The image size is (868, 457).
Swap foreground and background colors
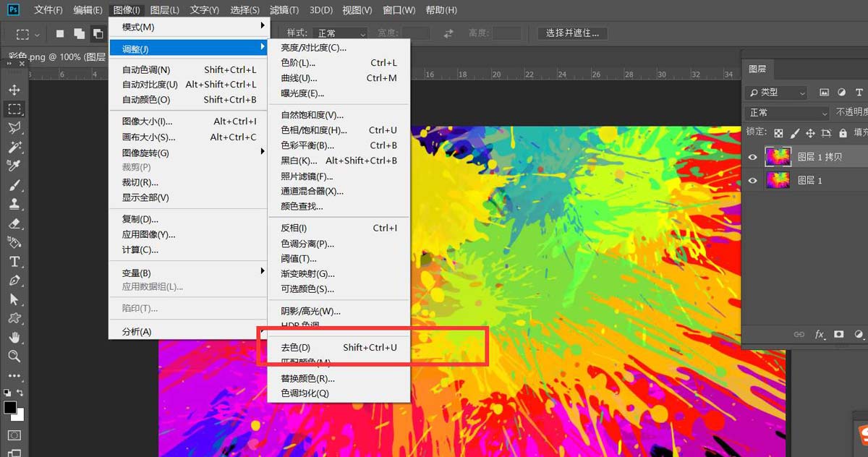pyautogui.click(x=20, y=393)
